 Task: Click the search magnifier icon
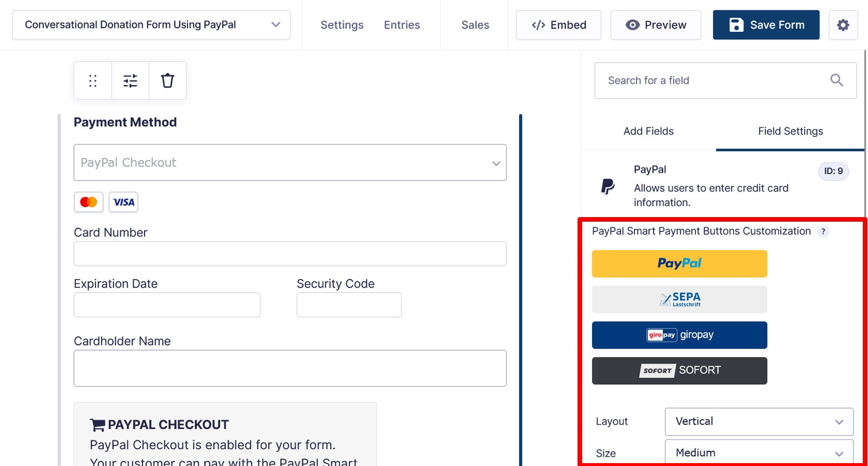[x=837, y=80]
